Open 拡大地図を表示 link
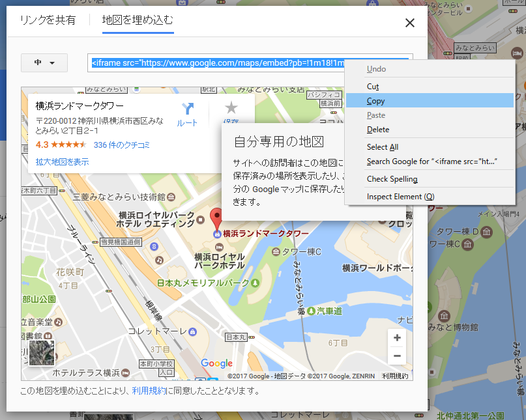The image size is (526, 420). pyautogui.click(x=62, y=162)
